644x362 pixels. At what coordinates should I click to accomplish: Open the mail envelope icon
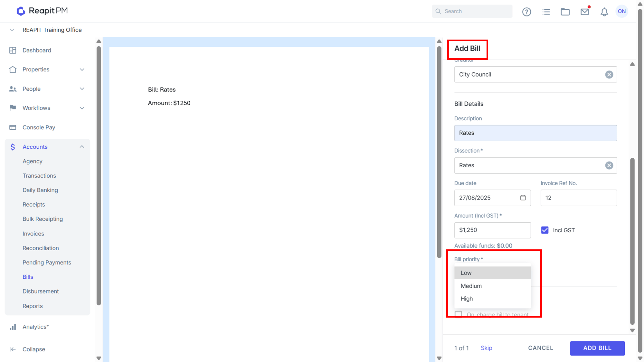coord(585,12)
